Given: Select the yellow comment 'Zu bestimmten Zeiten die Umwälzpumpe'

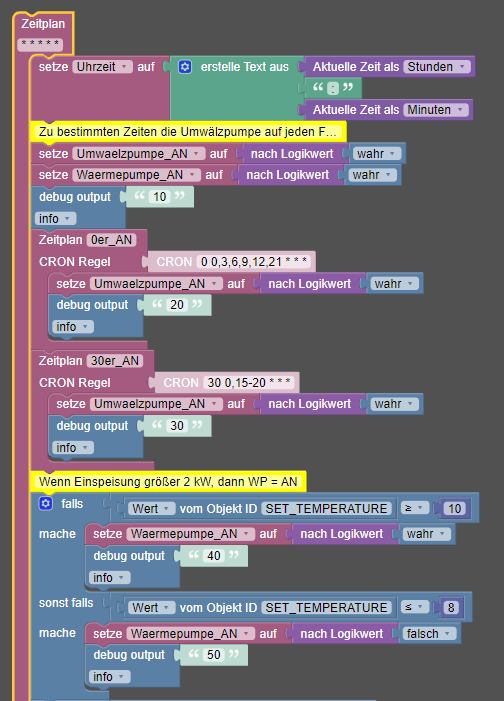Looking at the screenshot, I should pos(188,132).
